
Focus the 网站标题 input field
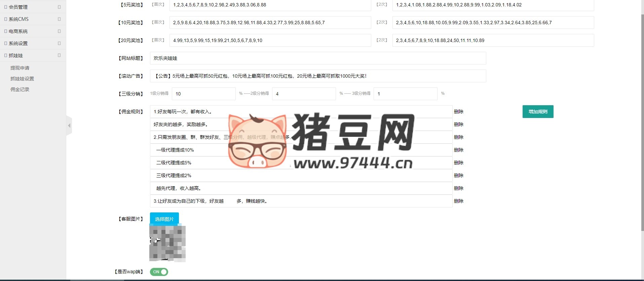(318, 58)
